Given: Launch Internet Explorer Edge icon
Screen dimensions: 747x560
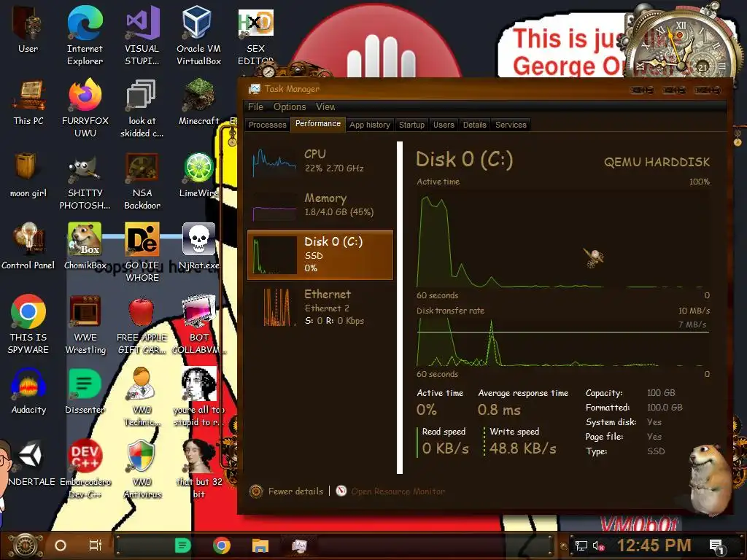Looking at the screenshot, I should tap(85, 36).
